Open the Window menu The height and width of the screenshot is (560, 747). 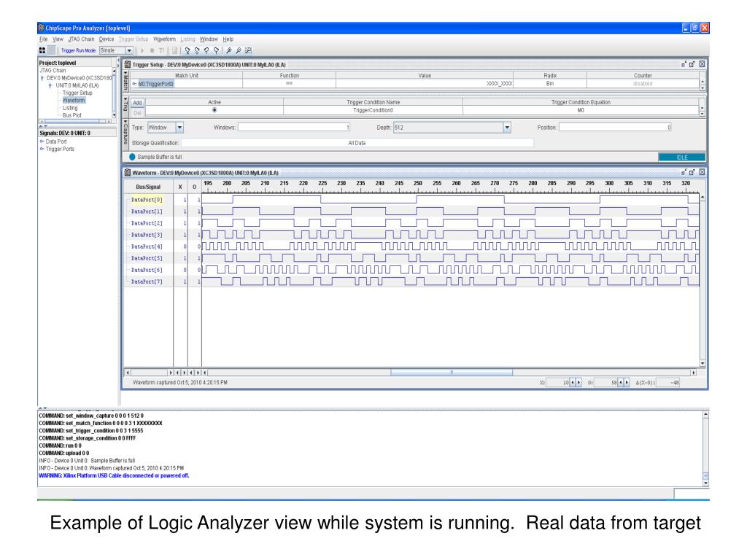[x=209, y=39]
